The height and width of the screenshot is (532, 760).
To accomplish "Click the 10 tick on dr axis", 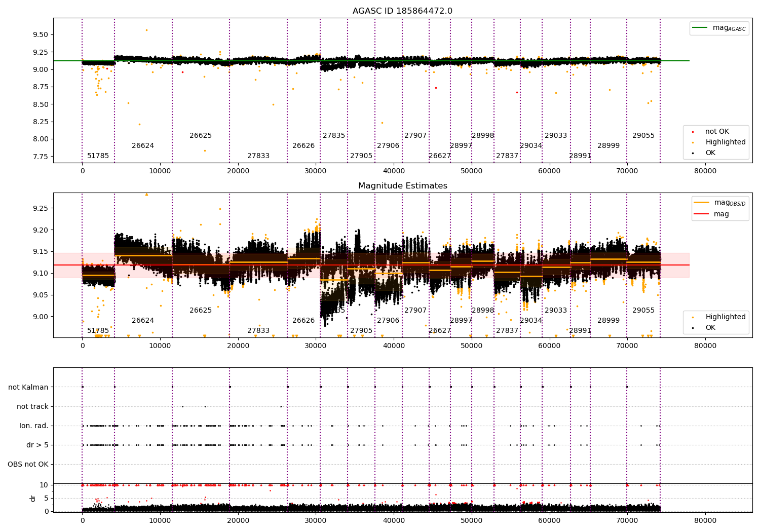I will click(45, 485).
